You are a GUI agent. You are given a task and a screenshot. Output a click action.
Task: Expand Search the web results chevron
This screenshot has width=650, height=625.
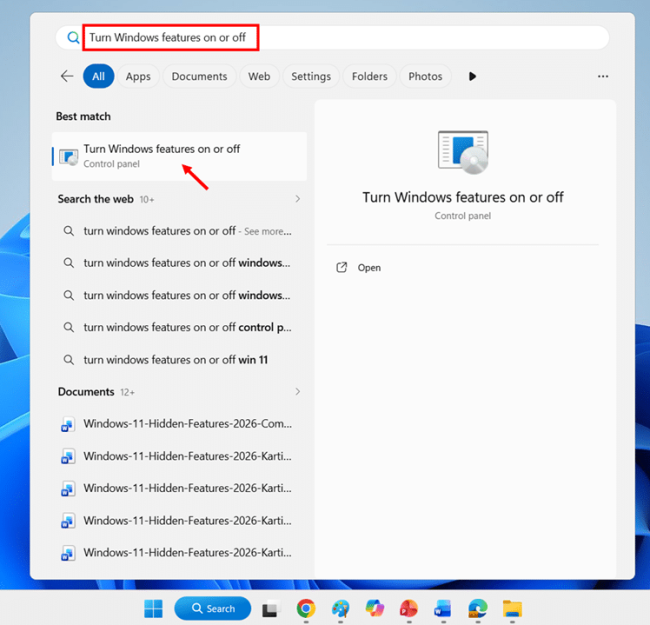[x=298, y=199]
